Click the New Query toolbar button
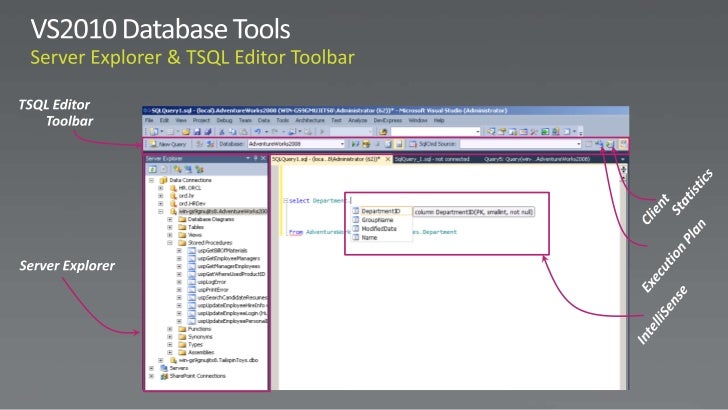The height and width of the screenshot is (410, 728). pos(168,144)
